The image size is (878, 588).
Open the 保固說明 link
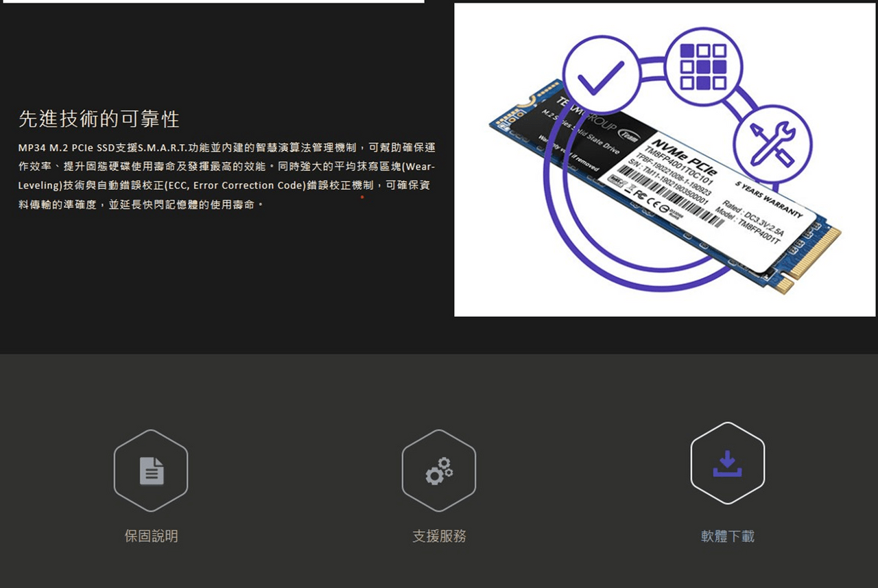[x=151, y=537]
